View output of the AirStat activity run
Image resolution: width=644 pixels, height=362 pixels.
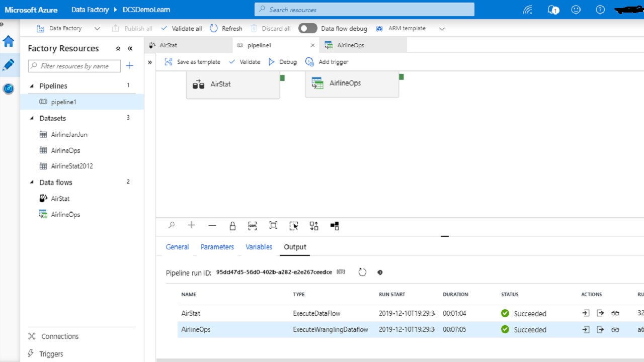(600, 313)
